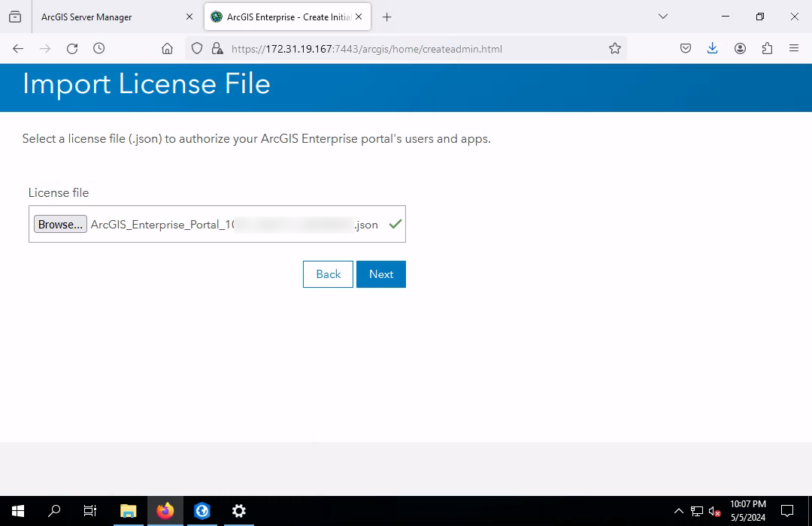Go back with the Back button
The height and width of the screenshot is (526, 812).
coord(328,274)
